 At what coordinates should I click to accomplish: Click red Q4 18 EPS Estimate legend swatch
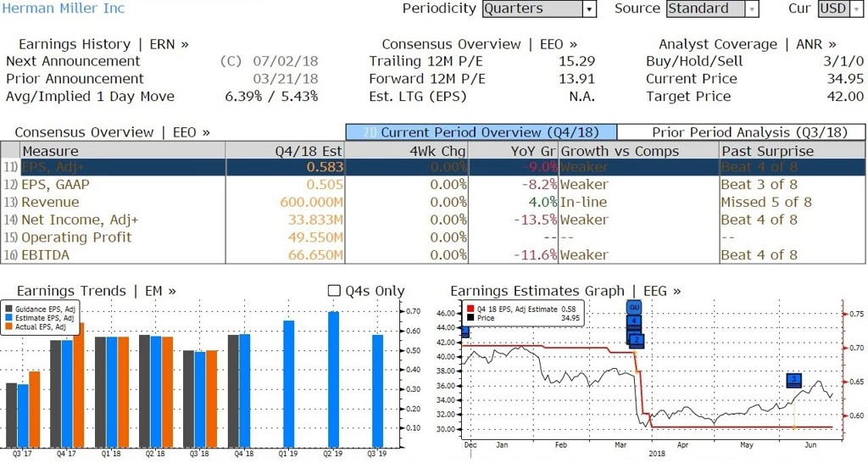click(470, 309)
